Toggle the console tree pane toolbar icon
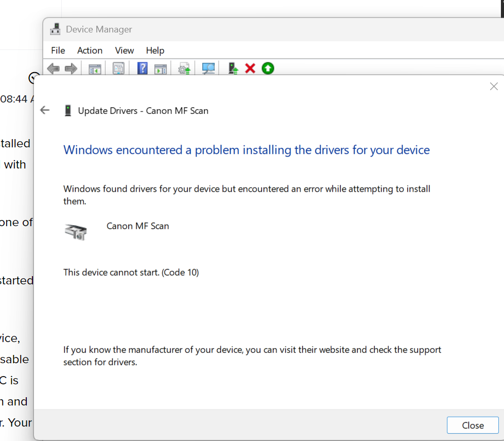 tap(95, 68)
